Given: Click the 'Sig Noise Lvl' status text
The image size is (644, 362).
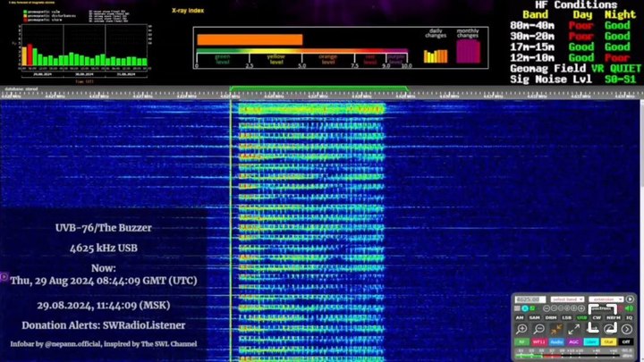Looking at the screenshot, I should click(551, 80).
